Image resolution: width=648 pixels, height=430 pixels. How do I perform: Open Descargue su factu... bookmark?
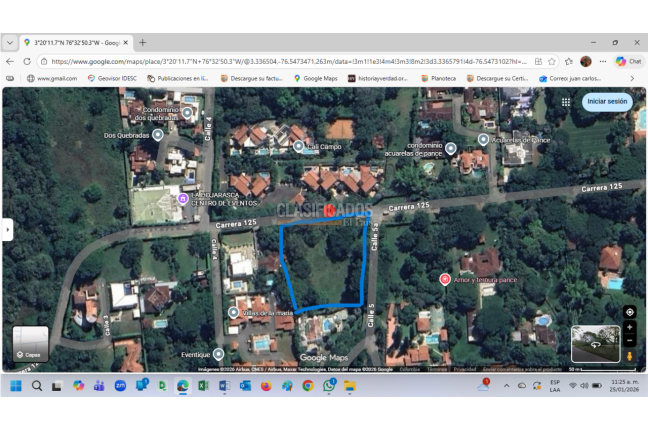point(252,78)
